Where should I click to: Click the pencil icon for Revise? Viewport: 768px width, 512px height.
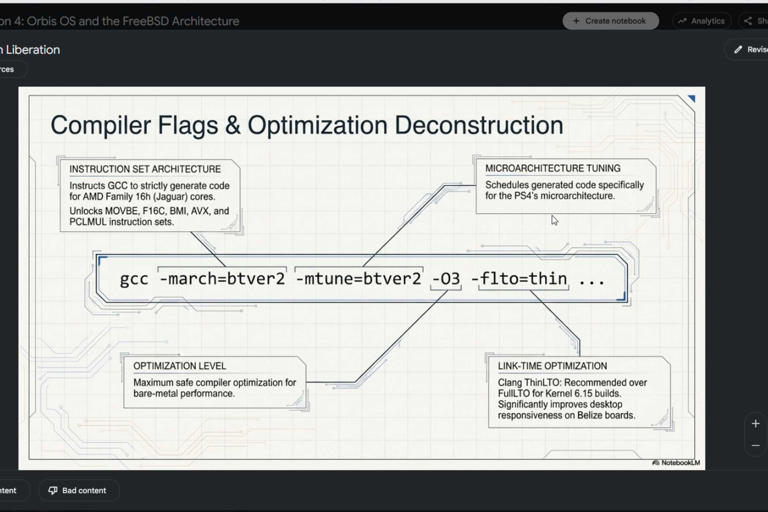click(x=738, y=49)
